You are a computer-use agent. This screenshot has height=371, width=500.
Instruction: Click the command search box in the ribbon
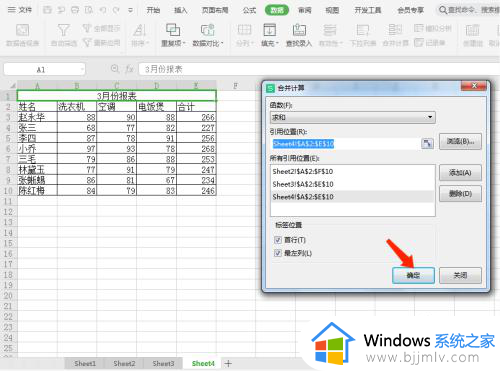click(x=469, y=10)
